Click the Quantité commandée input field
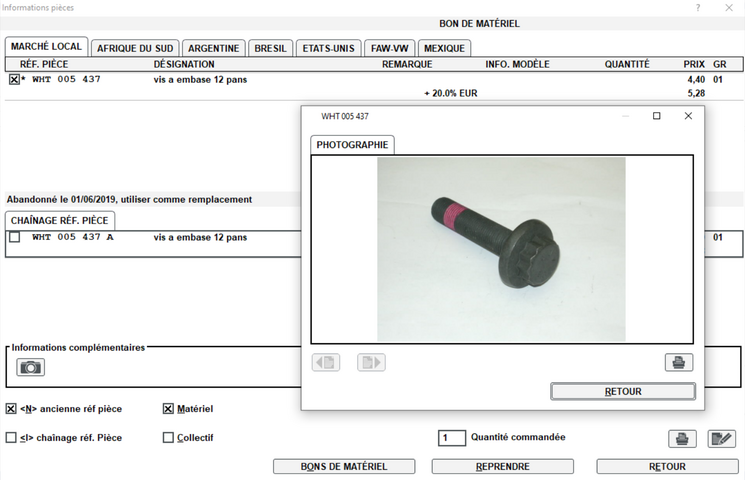This screenshot has height=480, width=745. point(452,438)
